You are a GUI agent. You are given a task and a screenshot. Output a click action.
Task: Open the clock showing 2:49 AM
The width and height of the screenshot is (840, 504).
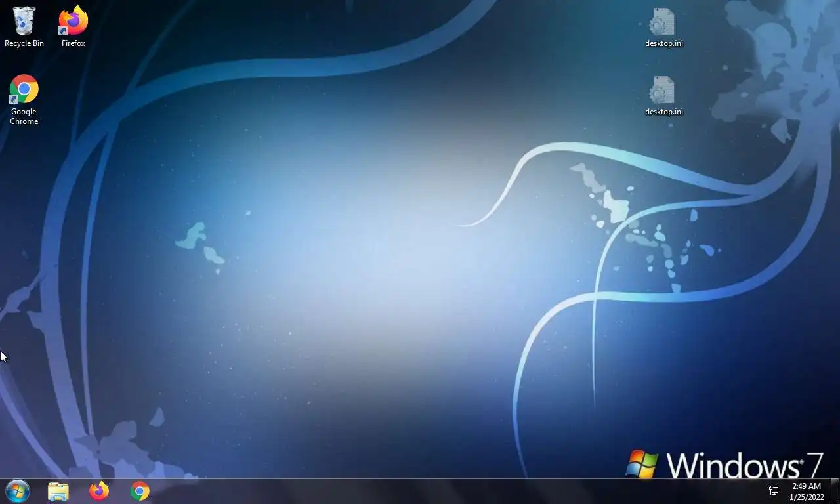(807, 486)
